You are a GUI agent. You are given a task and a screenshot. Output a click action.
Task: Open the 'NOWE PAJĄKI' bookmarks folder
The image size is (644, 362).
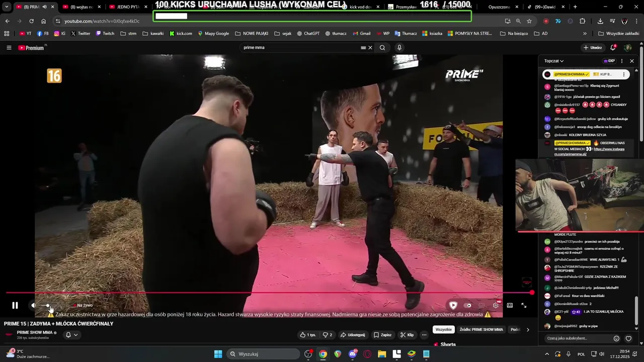click(x=252, y=34)
